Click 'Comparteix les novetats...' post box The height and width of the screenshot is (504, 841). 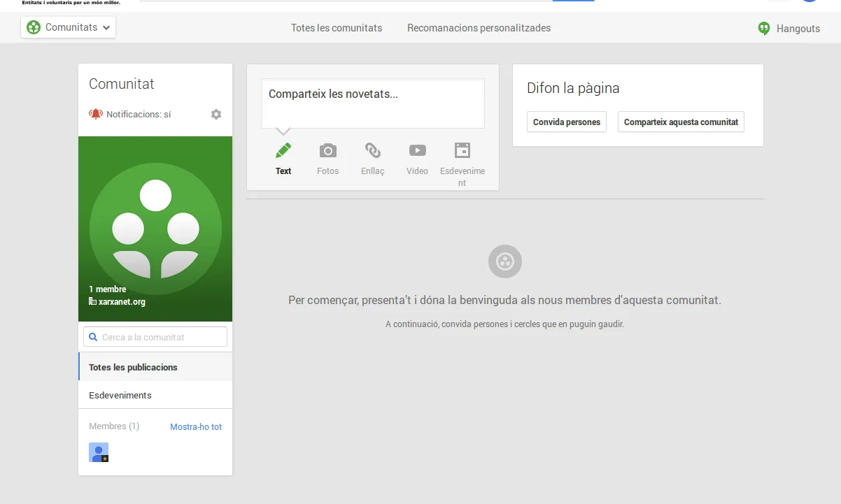pos(373,103)
